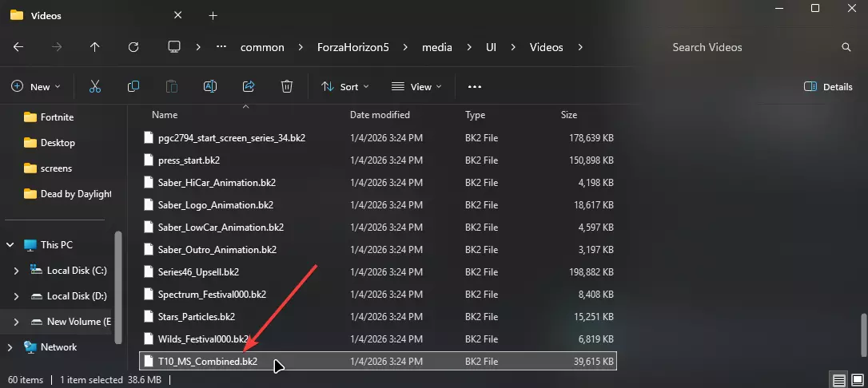Open the Fortnite folder in sidebar
This screenshot has width=868, height=388.
click(x=57, y=117)
